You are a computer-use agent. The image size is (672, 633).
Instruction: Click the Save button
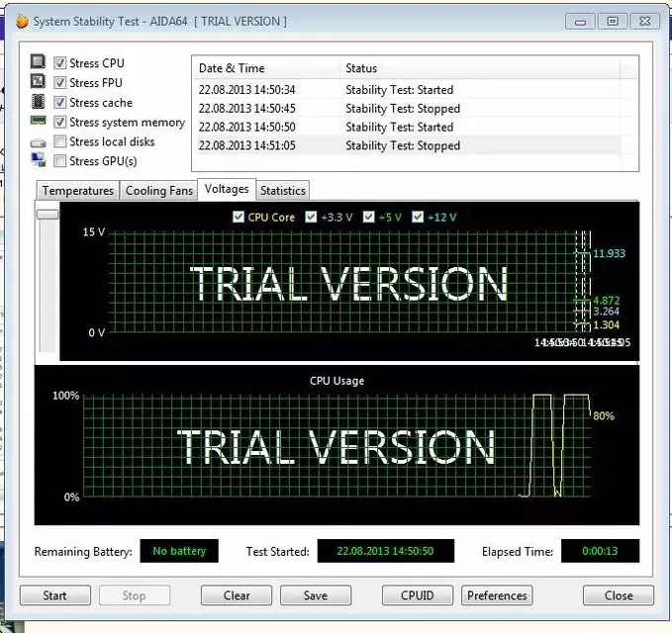tap(316, 595)
